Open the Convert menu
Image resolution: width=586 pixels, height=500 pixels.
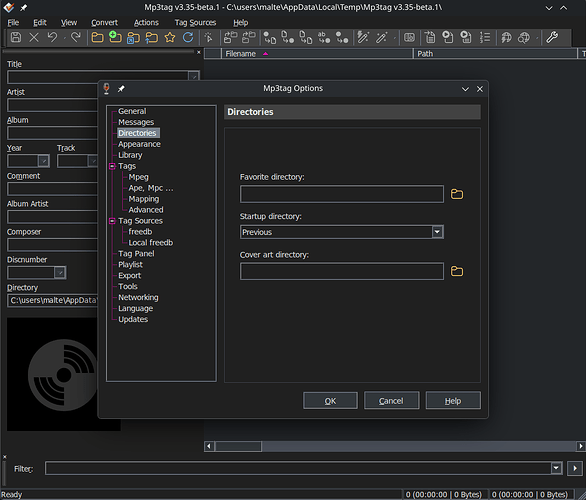coord(104,23)
